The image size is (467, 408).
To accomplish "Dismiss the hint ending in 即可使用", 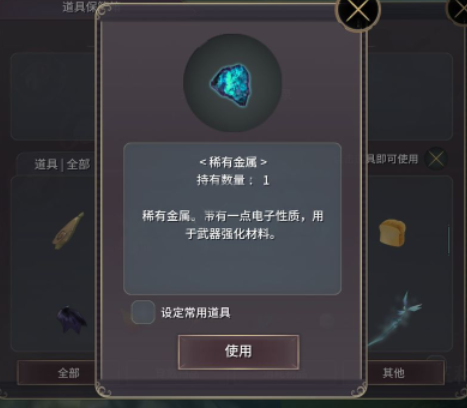I will (x=436, y=159).
